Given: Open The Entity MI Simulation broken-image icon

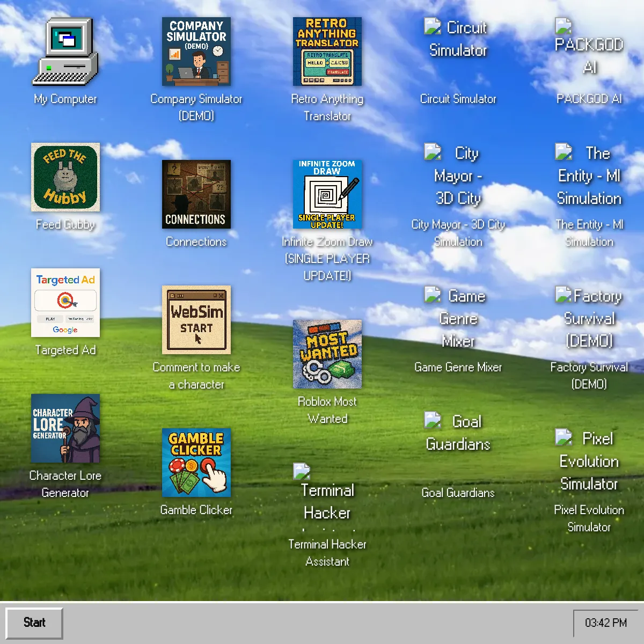Looking at the screenshot, I should click(x=589, y=176).
